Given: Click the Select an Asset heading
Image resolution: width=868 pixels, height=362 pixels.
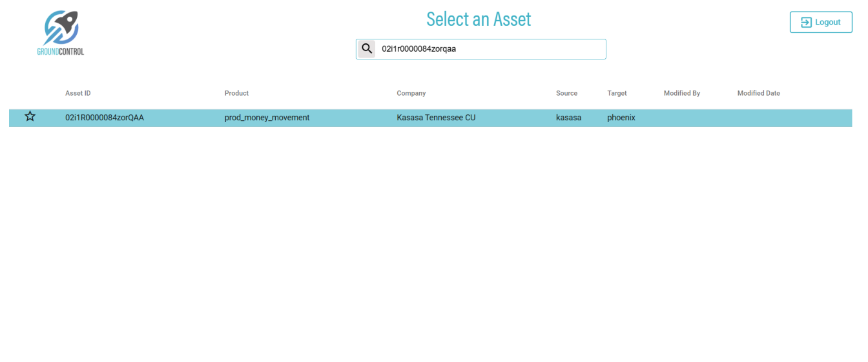Looking at the screenshot, I should coord(479,19).
